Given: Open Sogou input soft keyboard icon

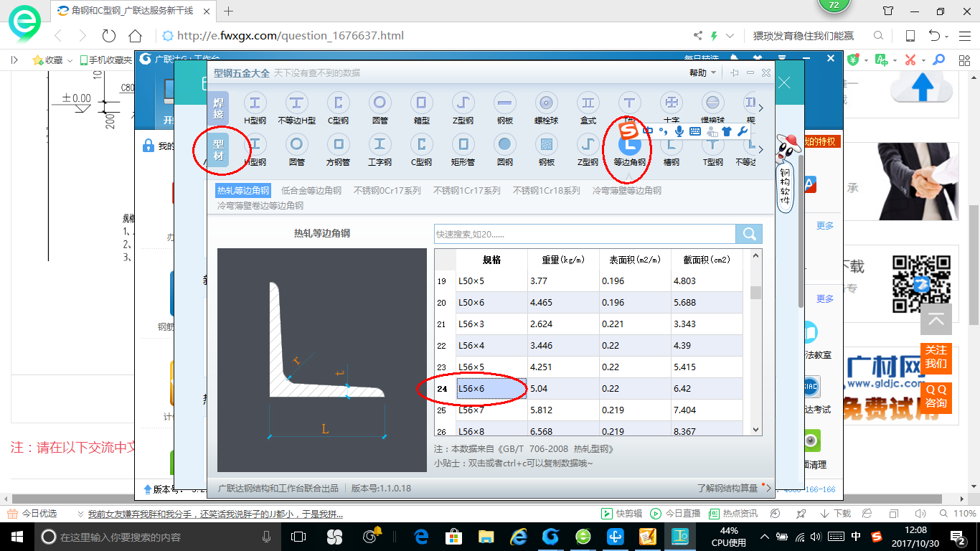Looking at the screenshot, I should pyautogui.click(x=694, y=131).
